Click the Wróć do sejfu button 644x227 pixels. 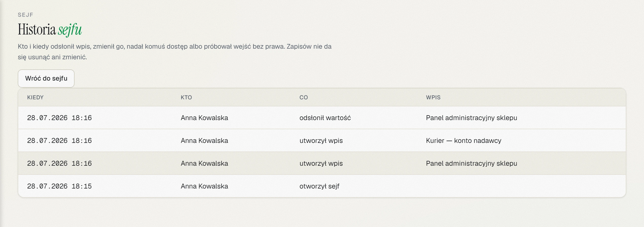click(46, 79)
